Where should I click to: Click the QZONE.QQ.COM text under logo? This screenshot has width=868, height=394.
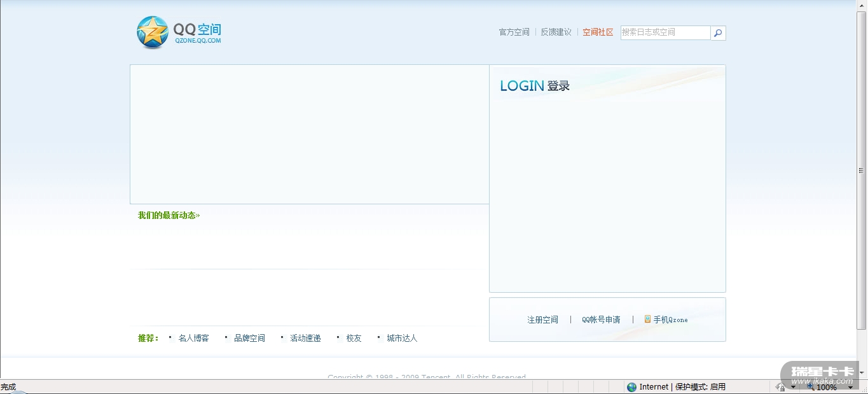[198, 41]
